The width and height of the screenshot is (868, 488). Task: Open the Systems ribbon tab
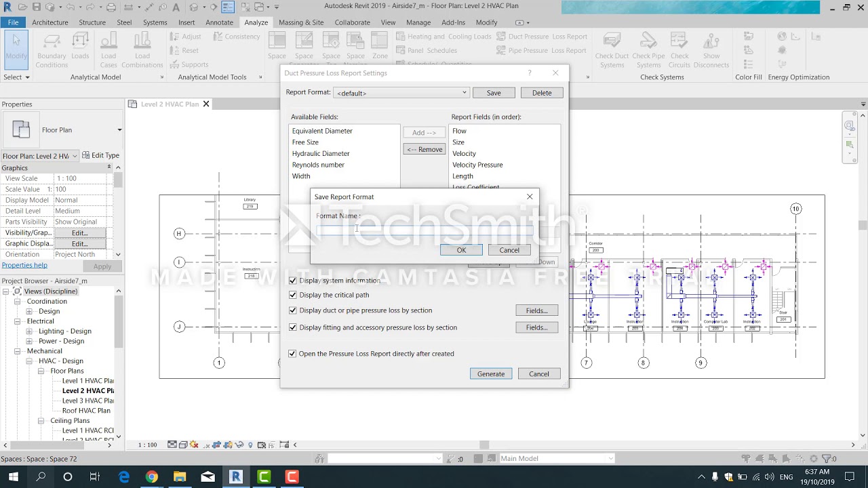click(155, 22)
